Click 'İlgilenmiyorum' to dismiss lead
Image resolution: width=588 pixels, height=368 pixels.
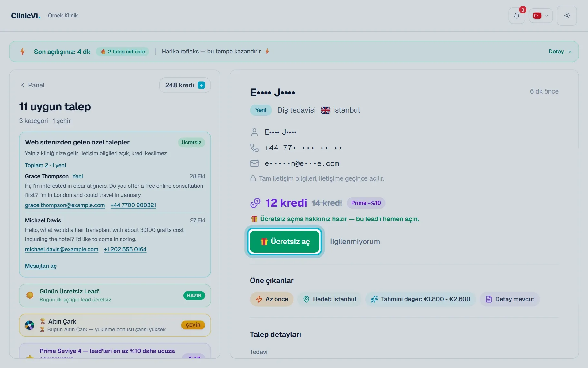coord(355,242)
